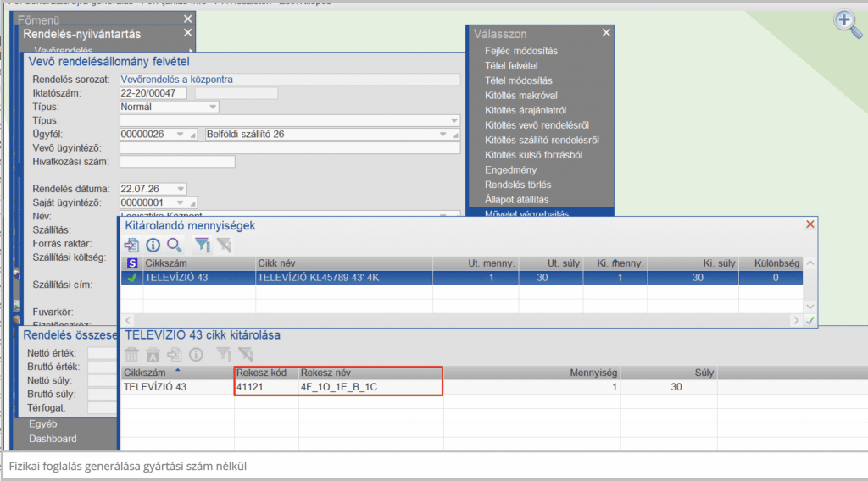868x481 pixels.
Task: Choose Rendelés törlés menu entry
Action: click(x=518, y=185)
